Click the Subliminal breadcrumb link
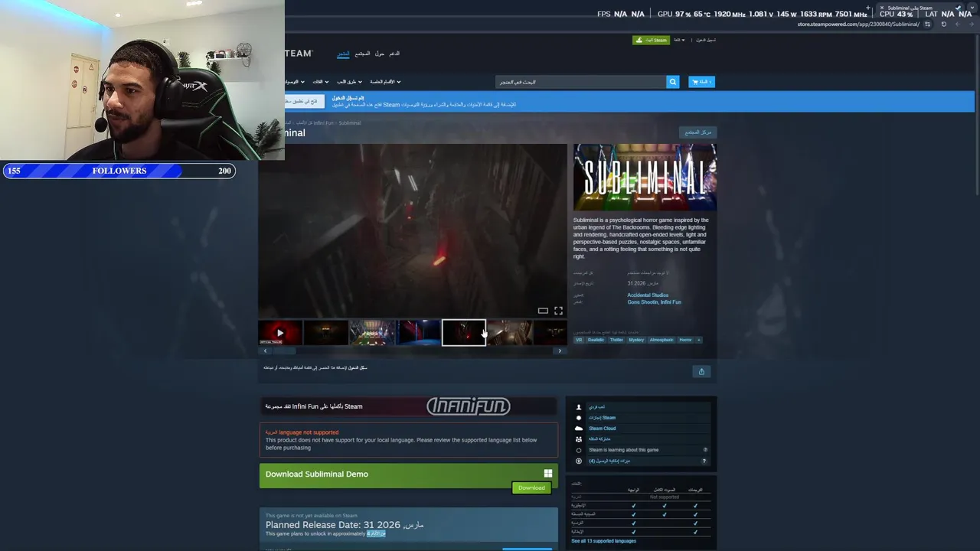The width and height of the screenshot is (980, 551). (350, 122)
